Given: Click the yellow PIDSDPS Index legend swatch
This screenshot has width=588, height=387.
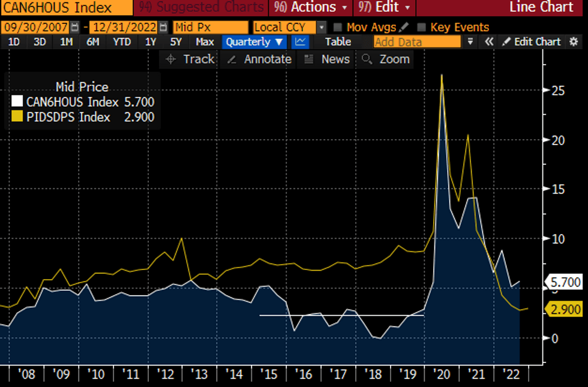Looking at the screenshot, I should tap(17, 117).
